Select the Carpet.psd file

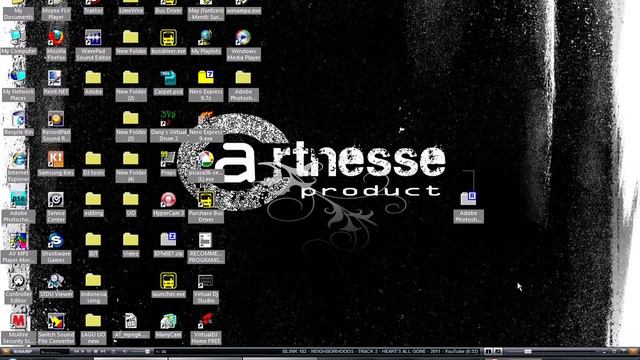168,78
